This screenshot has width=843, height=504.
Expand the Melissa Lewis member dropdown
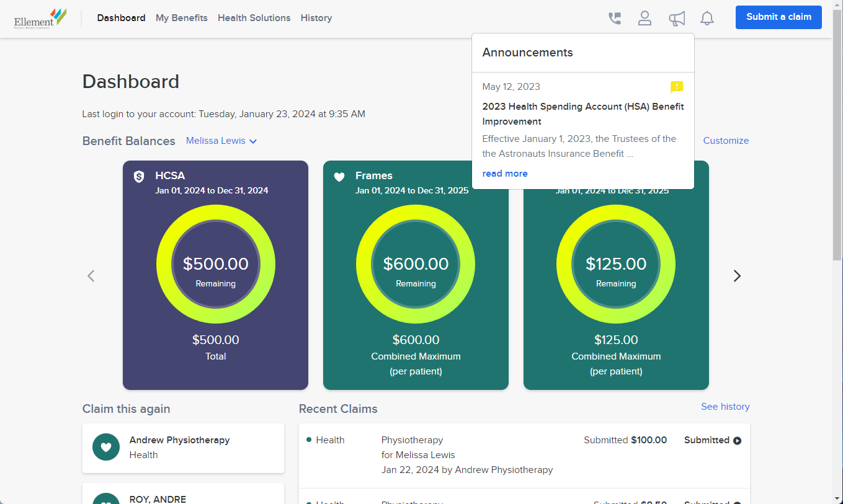(221, 141)
